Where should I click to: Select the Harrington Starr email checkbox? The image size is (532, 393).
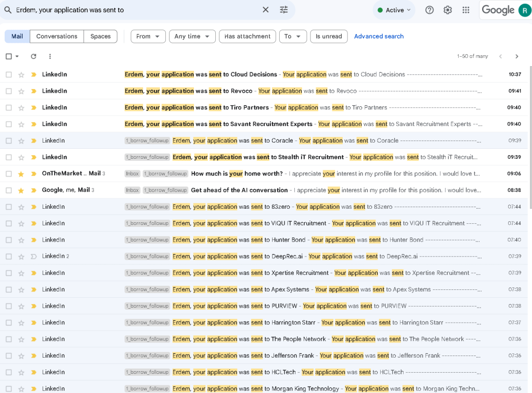pyautogui.click(x=9, y=323)
